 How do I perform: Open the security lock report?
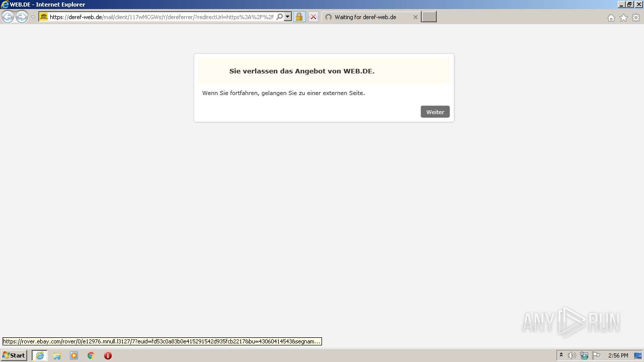(x=299, y=17)
